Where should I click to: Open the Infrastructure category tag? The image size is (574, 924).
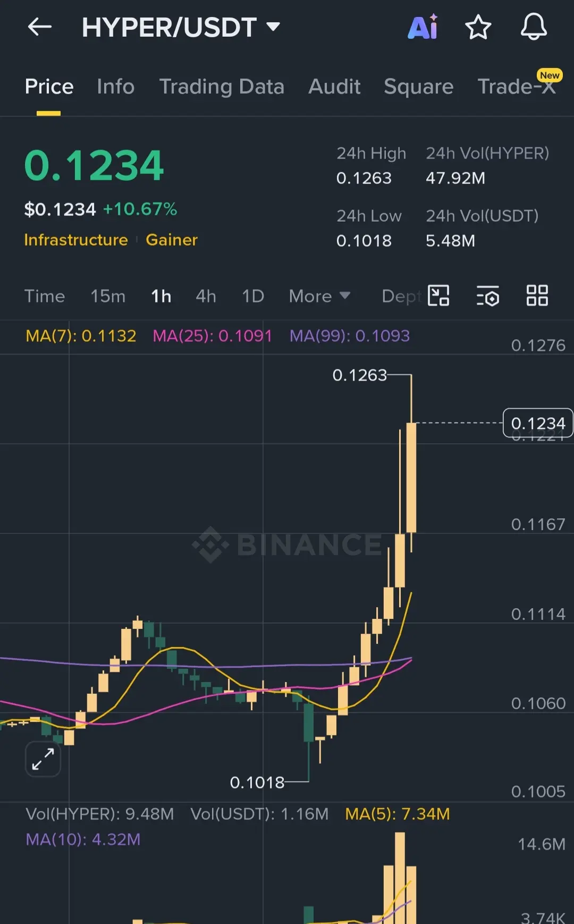(x=76, y=240)
